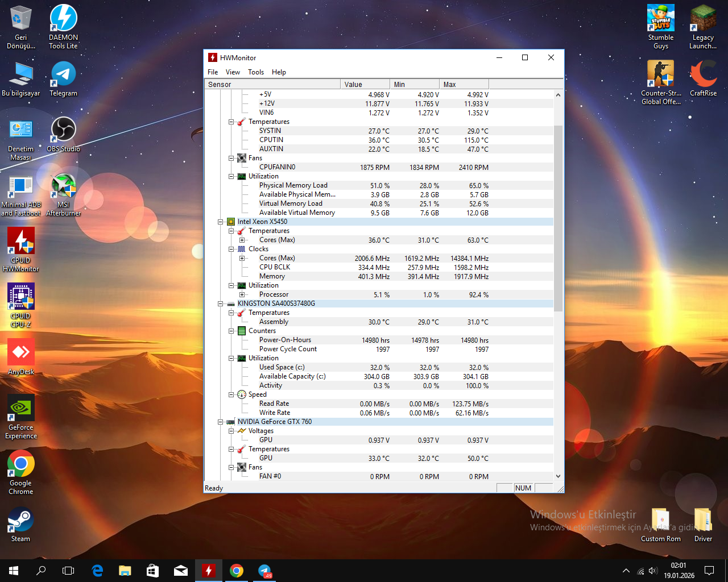
Task: Expand the Cores (Max) clocks row
Action: click(242, 258)
